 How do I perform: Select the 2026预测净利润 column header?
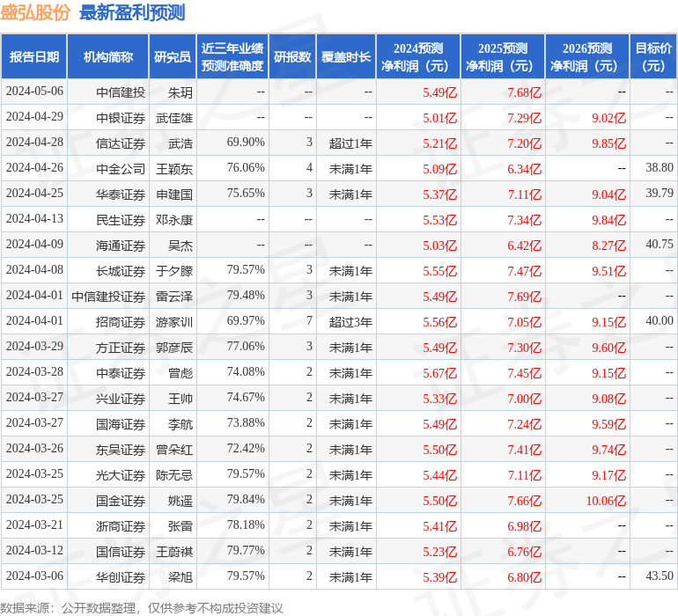click(x=587, y=56)
